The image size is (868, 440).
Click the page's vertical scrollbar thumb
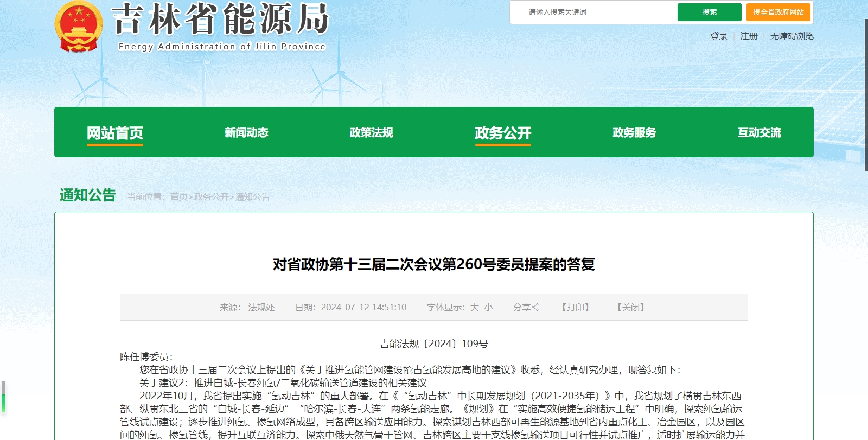pyautogui.click(x=866, y=95)
